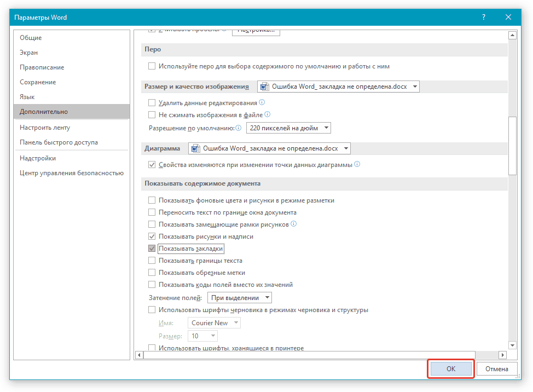533x392 pixels.
Task: Check 'Не сжимать изображения в файле'
Action: [152, 115]
